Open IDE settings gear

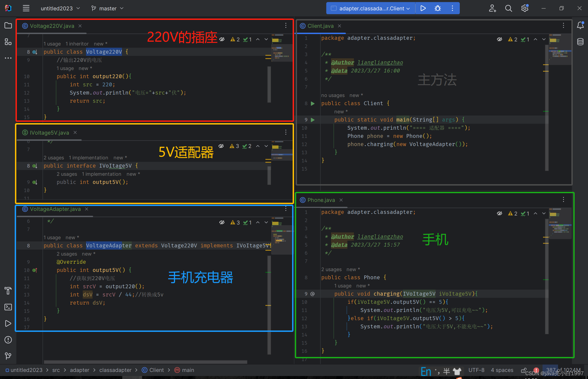(525, 8)
